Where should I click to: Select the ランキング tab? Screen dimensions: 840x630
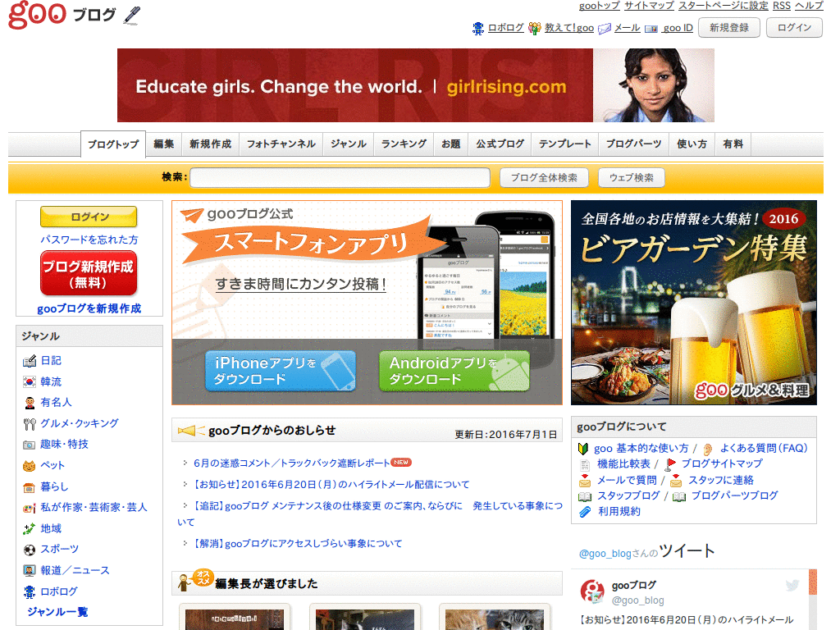(x=404, y=144)
